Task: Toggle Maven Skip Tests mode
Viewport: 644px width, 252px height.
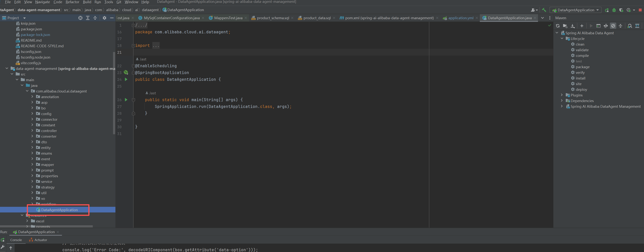Action: [613, 26]
